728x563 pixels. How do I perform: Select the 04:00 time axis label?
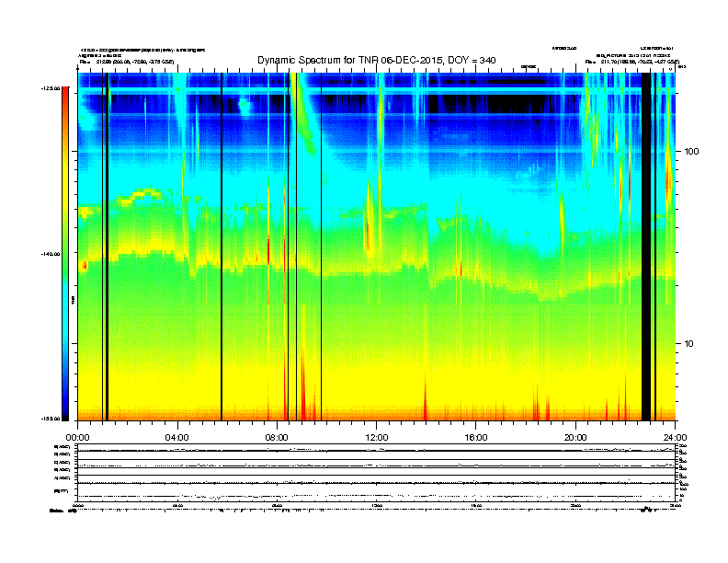(177, 438)
